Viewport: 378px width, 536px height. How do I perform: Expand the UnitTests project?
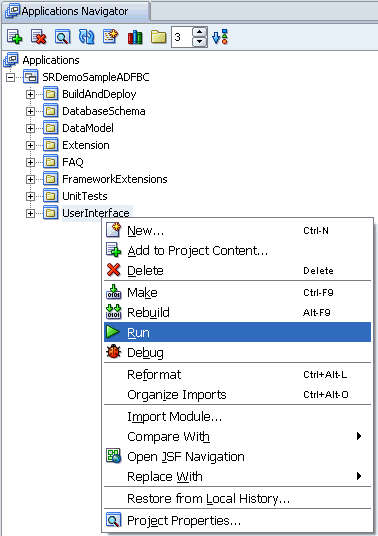30,196
